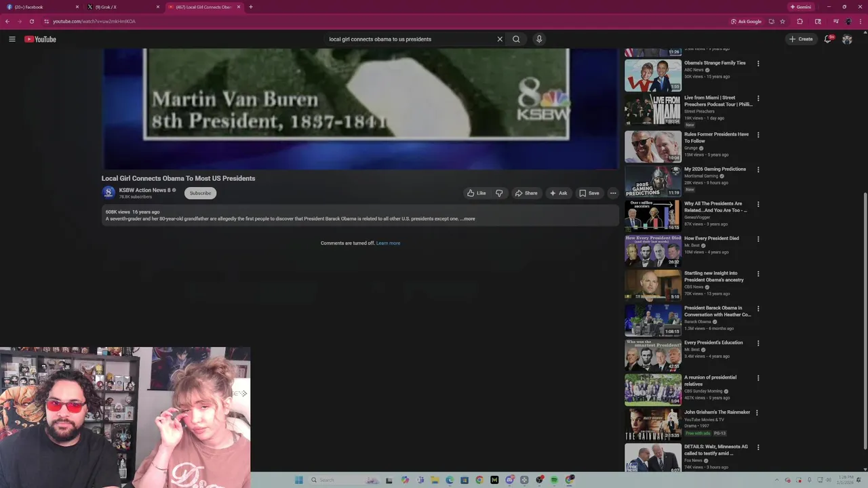Open Live from Miami video thumbnail
This screenshot has height=488, width=868.
point(653,110)
